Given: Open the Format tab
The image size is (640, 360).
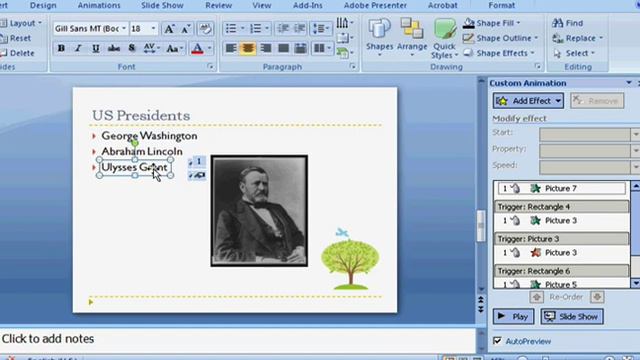Looking at the screenshot, I should click(x=502, y=5).
